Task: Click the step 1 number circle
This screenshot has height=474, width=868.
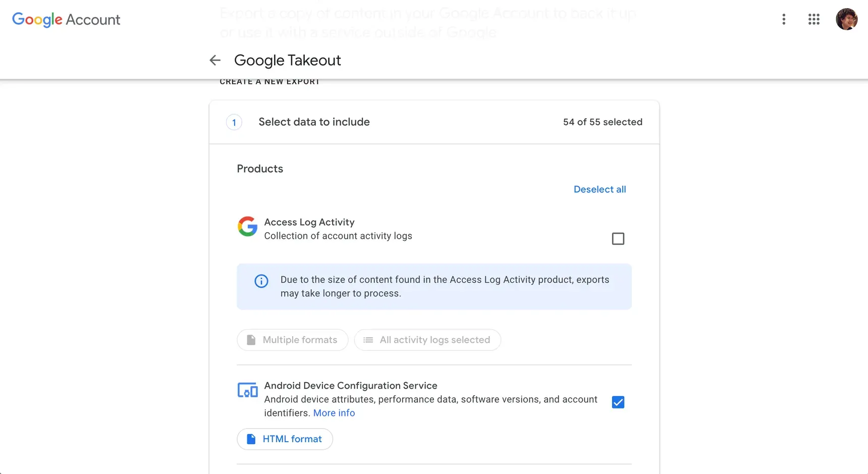Action: coord(234,122)
